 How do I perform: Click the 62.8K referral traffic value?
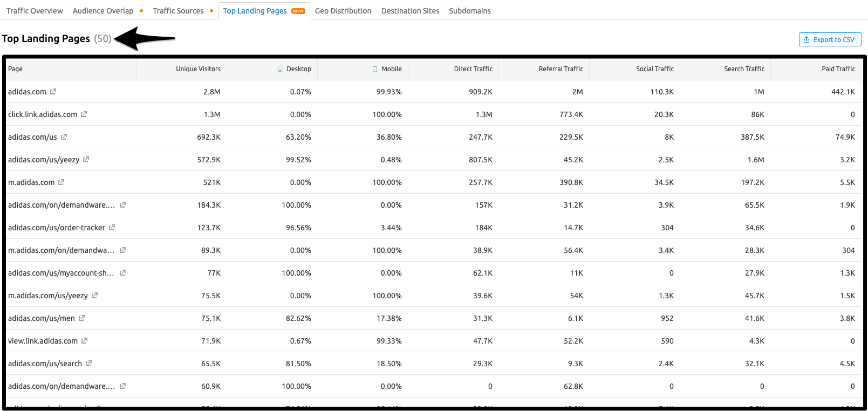coord(573,386)
